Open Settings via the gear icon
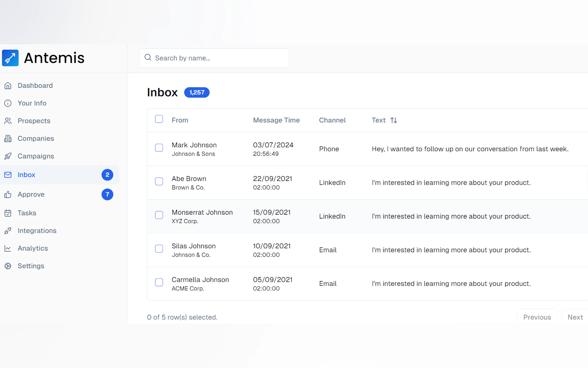 tap(8, 266)
